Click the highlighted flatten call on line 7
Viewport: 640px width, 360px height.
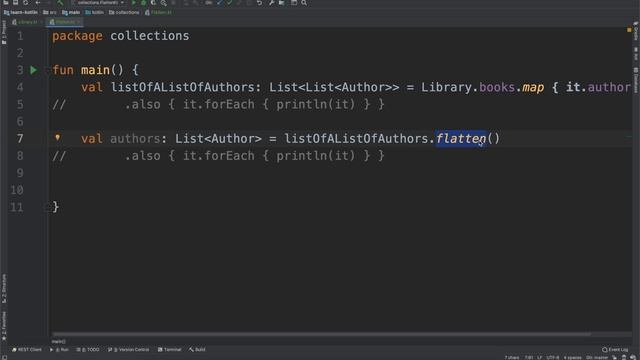[x=461, y=139]
